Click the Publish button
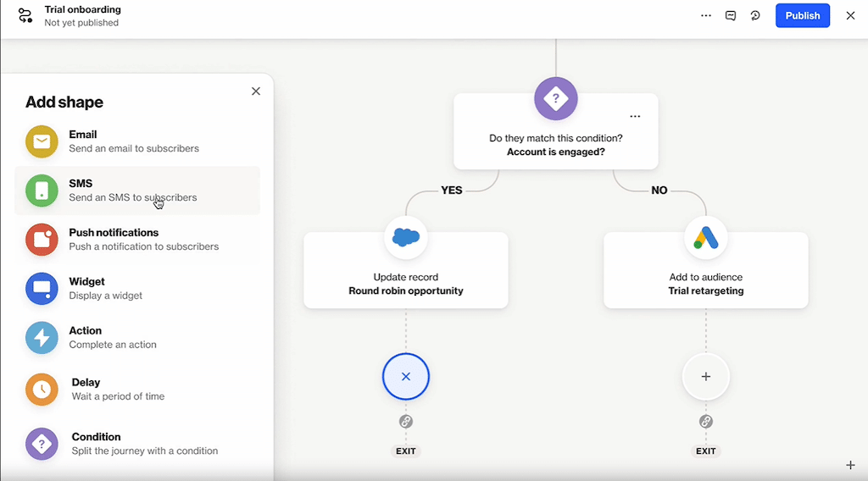Viewport: 868px width, 481px height. [802, 15]
